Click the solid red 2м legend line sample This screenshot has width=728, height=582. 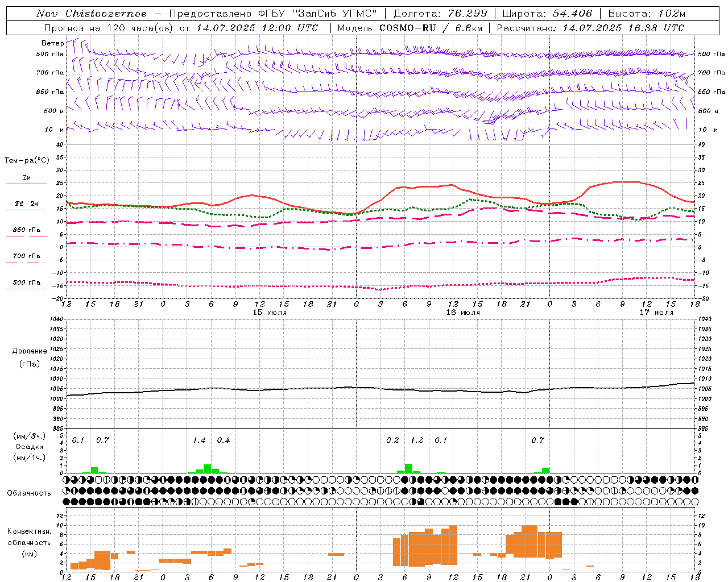pos(26,184)
